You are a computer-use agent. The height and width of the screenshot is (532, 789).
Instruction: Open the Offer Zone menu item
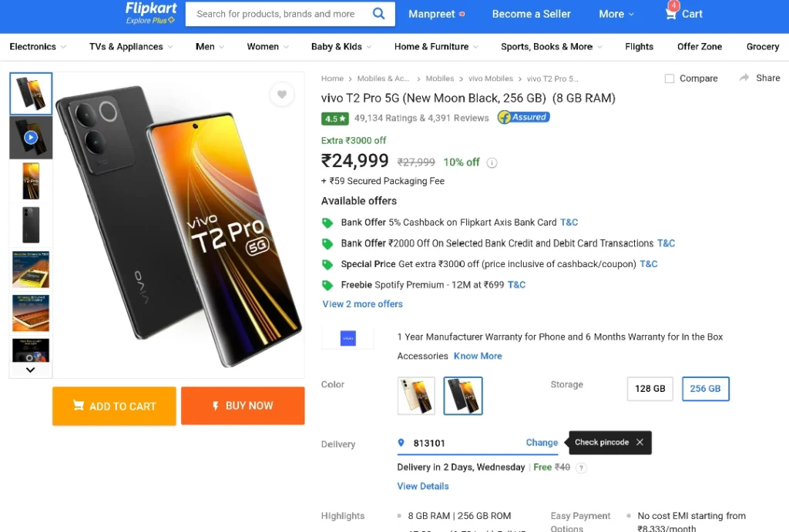(699, 47)
